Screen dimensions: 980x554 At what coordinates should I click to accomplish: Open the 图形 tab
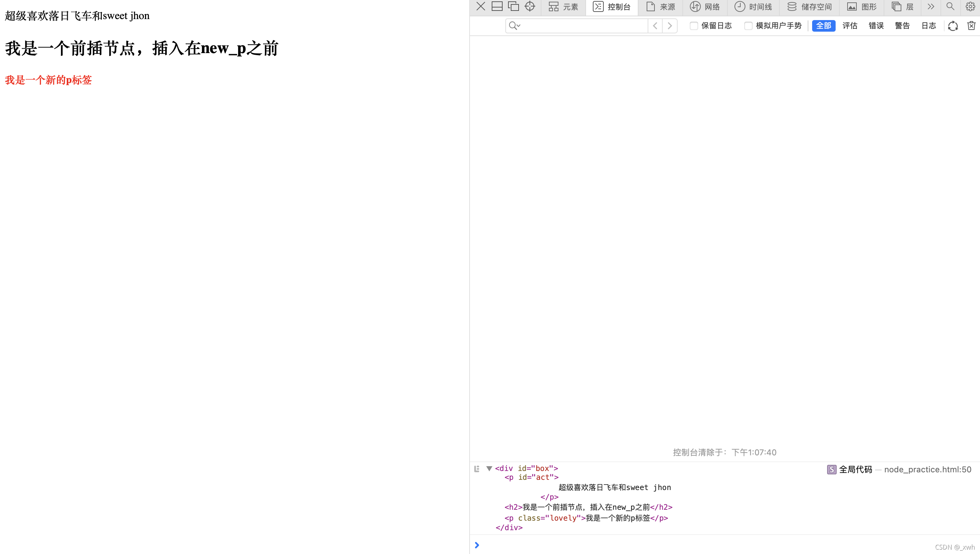click(862, 7)
